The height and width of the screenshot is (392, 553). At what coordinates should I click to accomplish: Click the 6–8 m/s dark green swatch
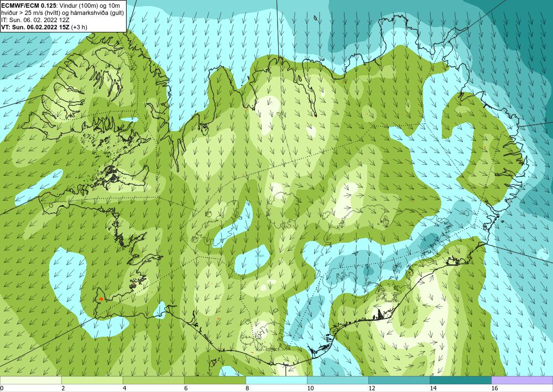[x=215, y=380]
